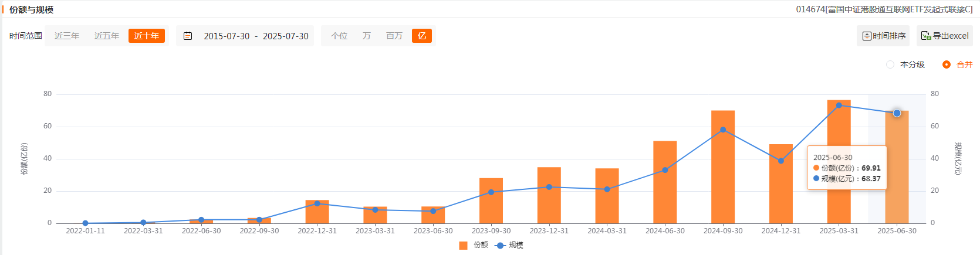Set unit to 百万
The height and width of the screenshot is (255, 980).
[394, 36]
